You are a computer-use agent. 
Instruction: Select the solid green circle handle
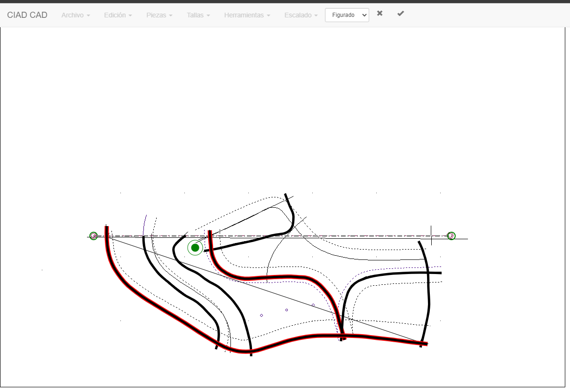click(x=195, y=248)
